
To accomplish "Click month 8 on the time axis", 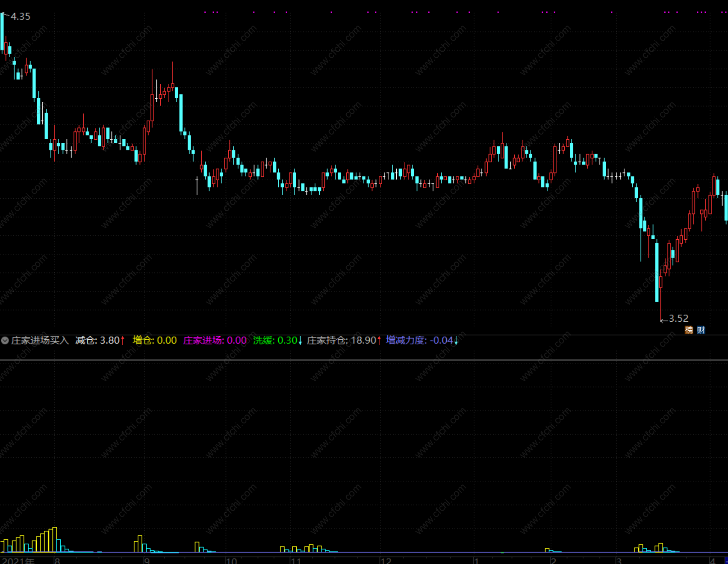I will 57,561.
